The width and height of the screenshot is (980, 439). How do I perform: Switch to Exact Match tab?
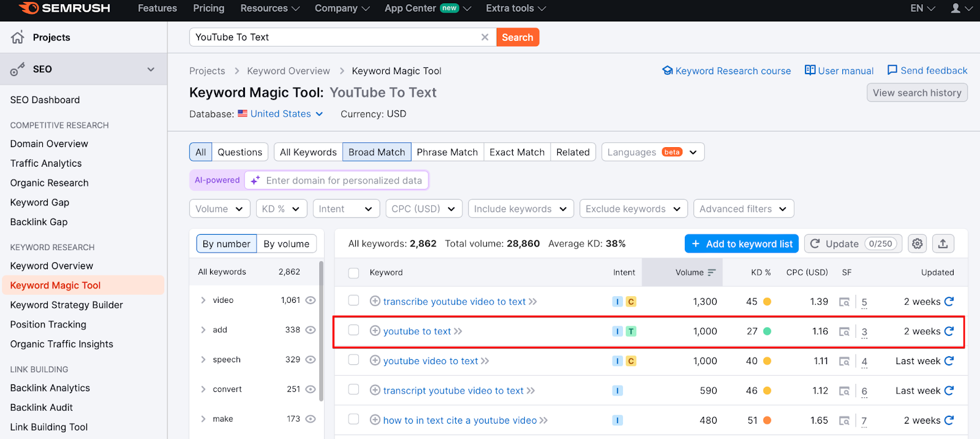[517, 152]
